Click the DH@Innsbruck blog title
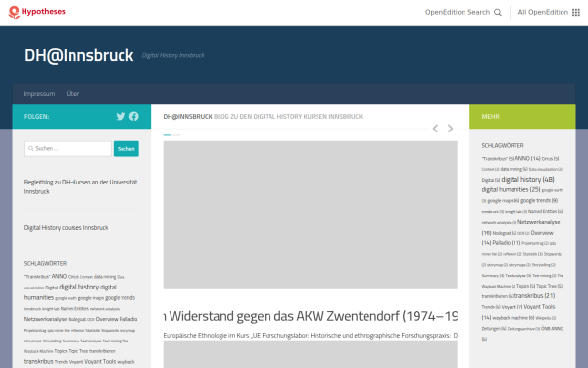The image size is (588, 368). pos(78,55)
